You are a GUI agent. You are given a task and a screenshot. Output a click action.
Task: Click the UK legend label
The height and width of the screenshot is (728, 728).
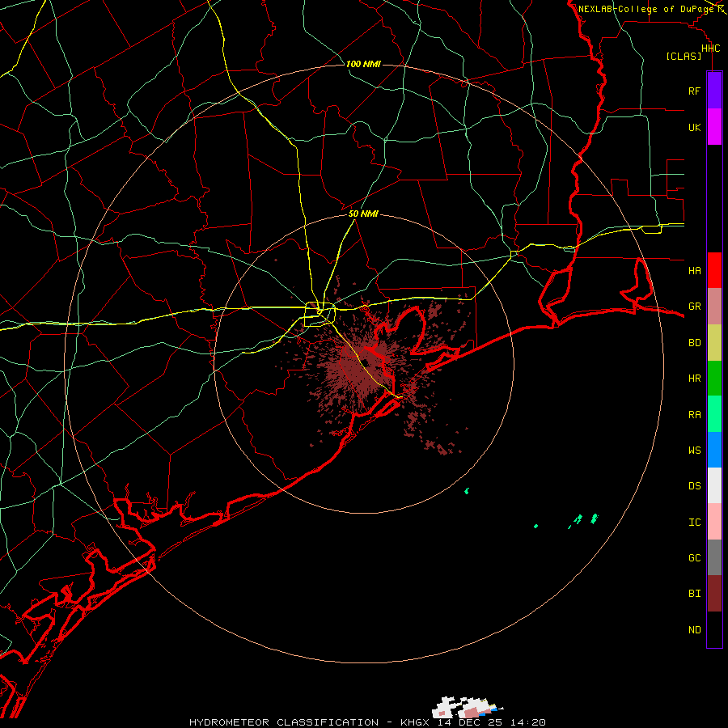coord(694,127)
